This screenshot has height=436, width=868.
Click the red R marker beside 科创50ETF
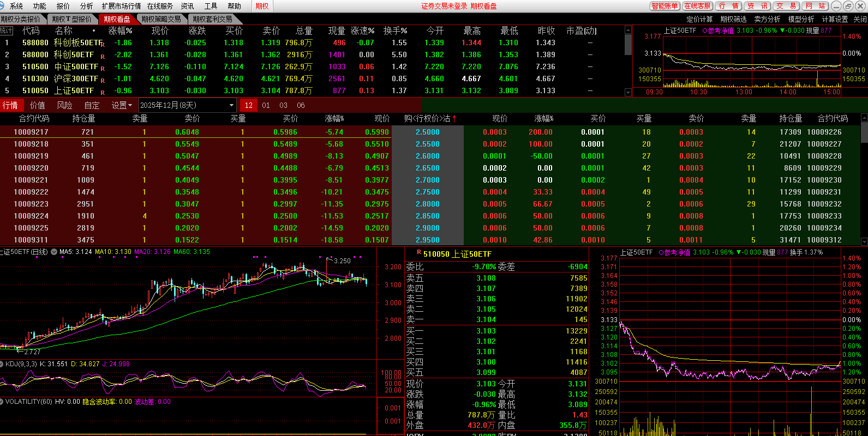tap(102, 56)
